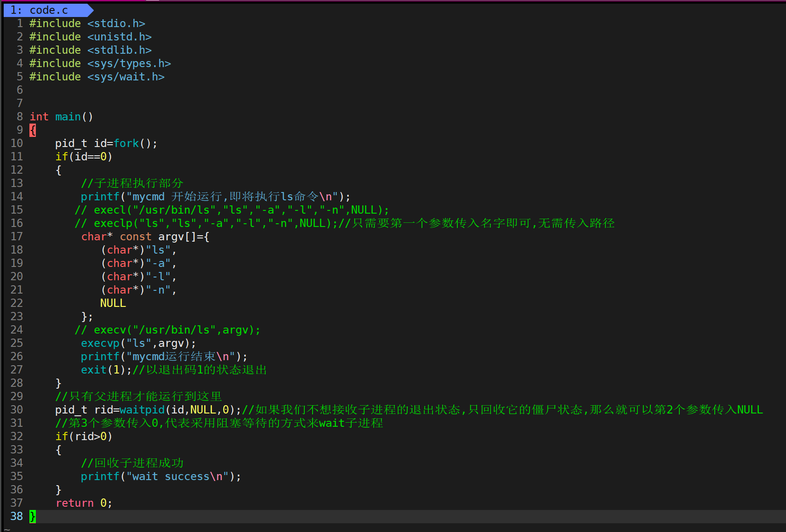Viewport: 786px width, 532px height.
Task: Click 'char* const argv[]={' declaration
Action: [x=145, y=237]
